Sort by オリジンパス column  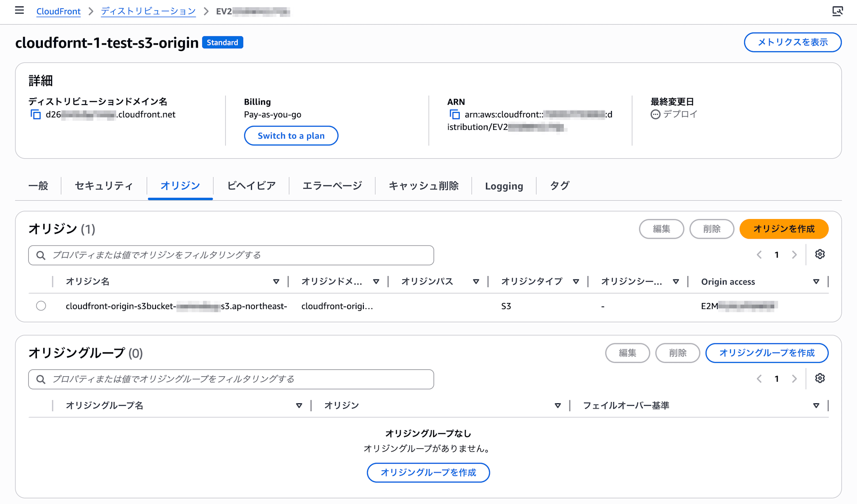[x=476, y=282]
